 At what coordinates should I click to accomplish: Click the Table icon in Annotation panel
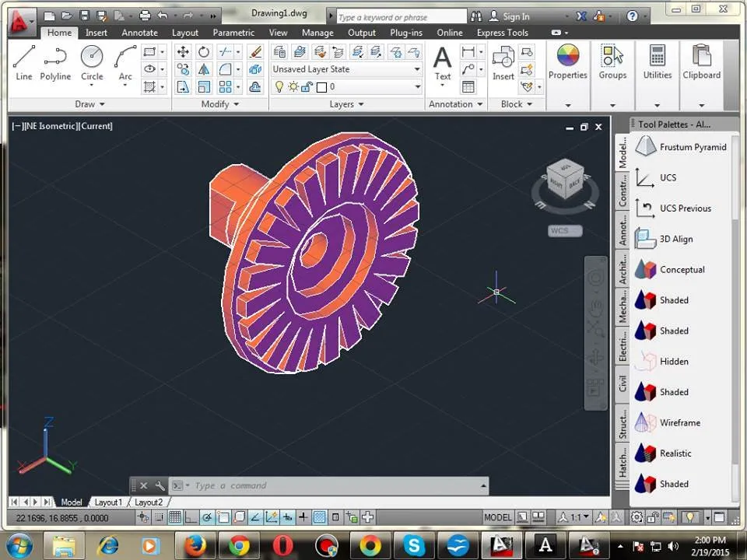468,86
